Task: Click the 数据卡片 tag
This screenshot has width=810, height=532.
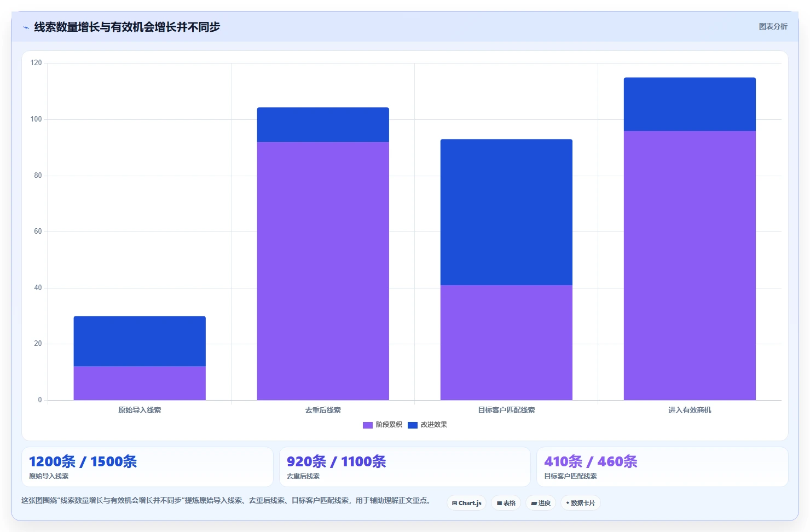Action: point(581,503)
